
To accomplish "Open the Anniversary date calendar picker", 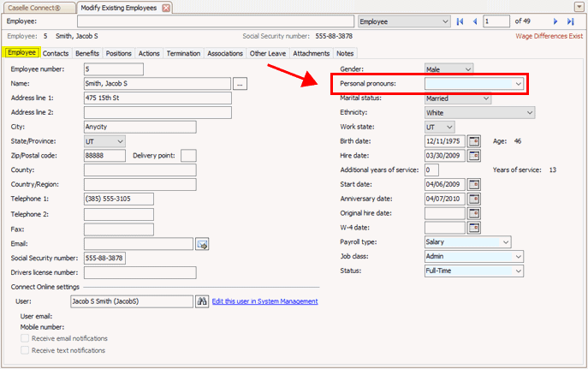I will pos(473,199).
